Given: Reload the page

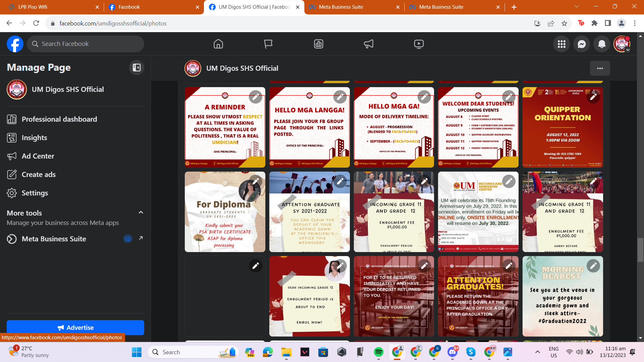Looking at the screenshot, I should [36, 23].
